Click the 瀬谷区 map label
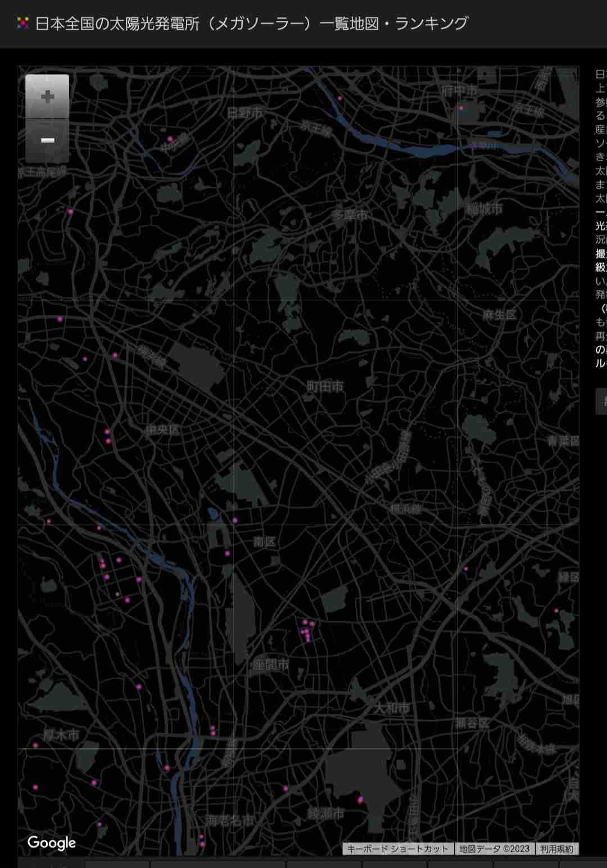The width and height of the screenshot is (607, 868). click(x=472, y=723)
